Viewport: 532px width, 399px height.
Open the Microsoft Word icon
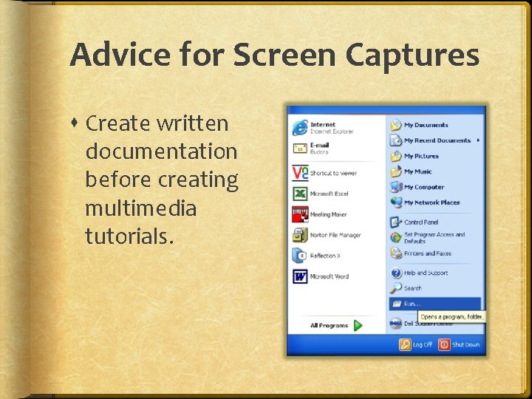click(x=300, y=276)
